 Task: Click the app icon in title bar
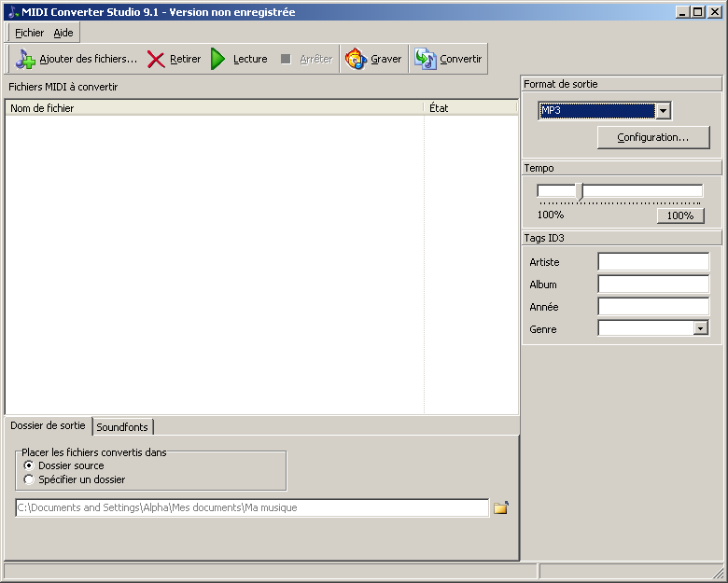13,12
